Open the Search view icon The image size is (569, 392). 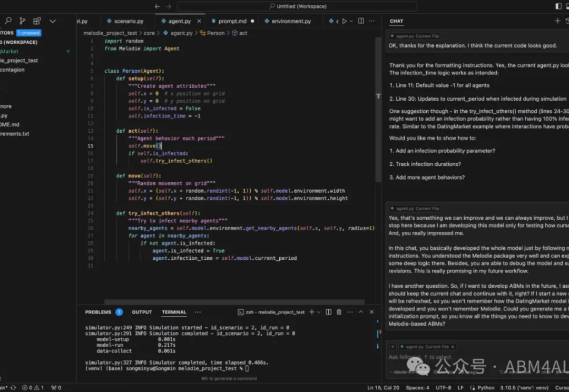pos(8,21)
